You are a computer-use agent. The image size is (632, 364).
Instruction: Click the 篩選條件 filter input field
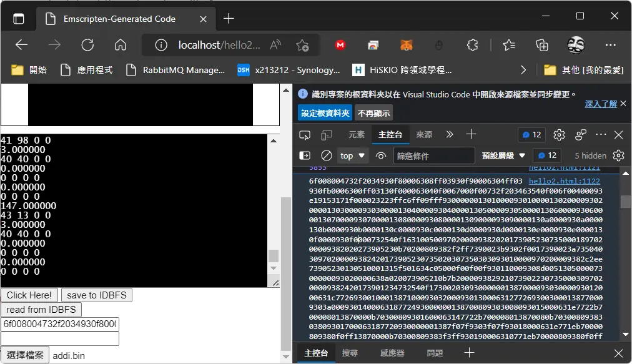433,155
